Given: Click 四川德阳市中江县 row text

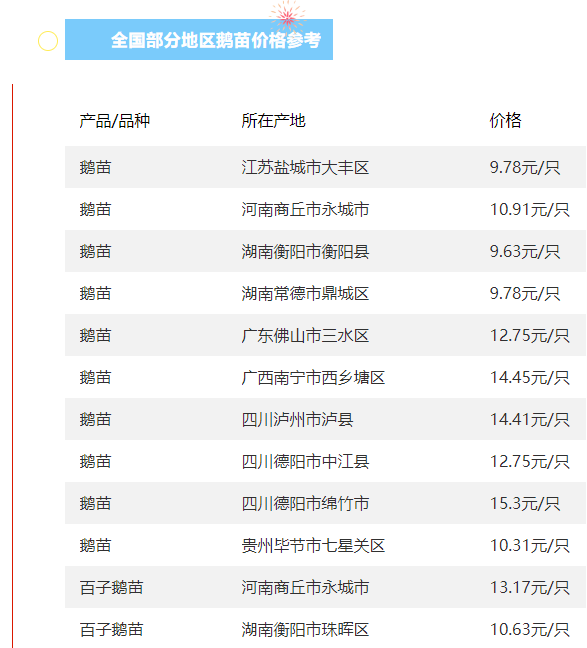Looking at the screenshot, I should tap(305, 462).
